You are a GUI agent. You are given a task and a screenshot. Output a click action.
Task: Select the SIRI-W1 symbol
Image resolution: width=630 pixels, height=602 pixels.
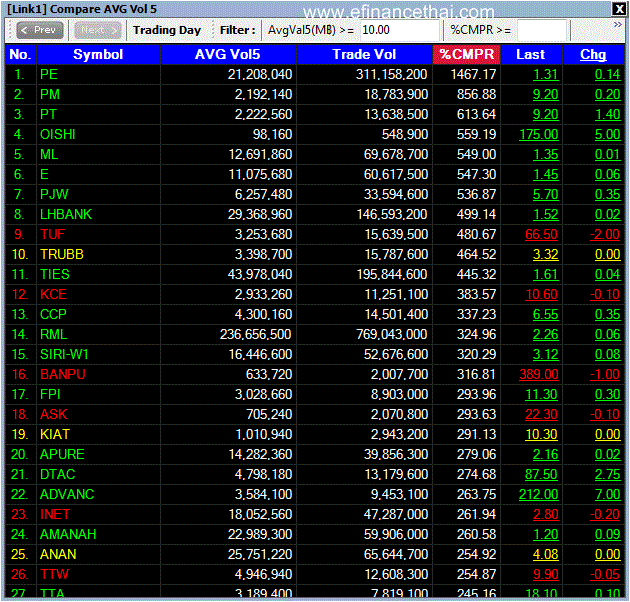click(x=64, y=354)
